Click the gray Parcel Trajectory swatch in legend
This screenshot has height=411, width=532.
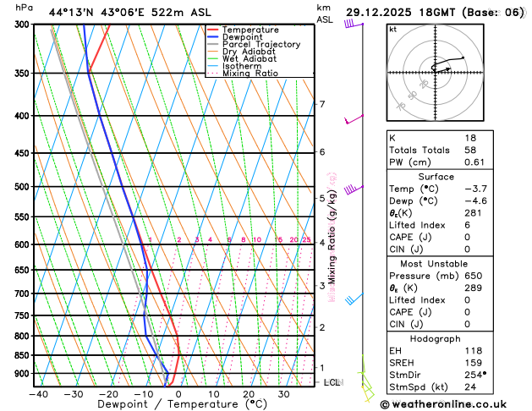[x=213, y=45]
